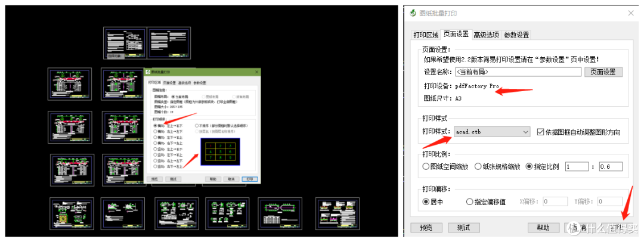
Task: Click 测试 button in left small dialog
Action: [x=174, y=179]
